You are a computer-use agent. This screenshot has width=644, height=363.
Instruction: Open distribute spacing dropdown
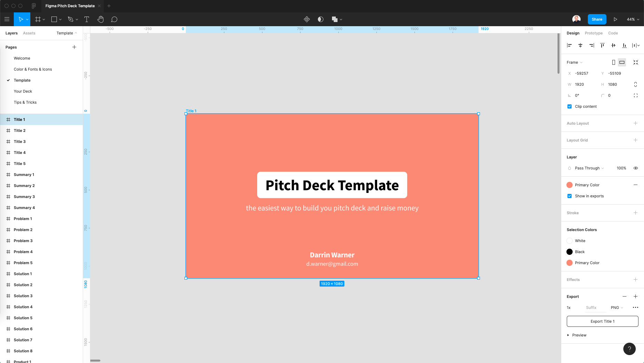click(636, 45)
